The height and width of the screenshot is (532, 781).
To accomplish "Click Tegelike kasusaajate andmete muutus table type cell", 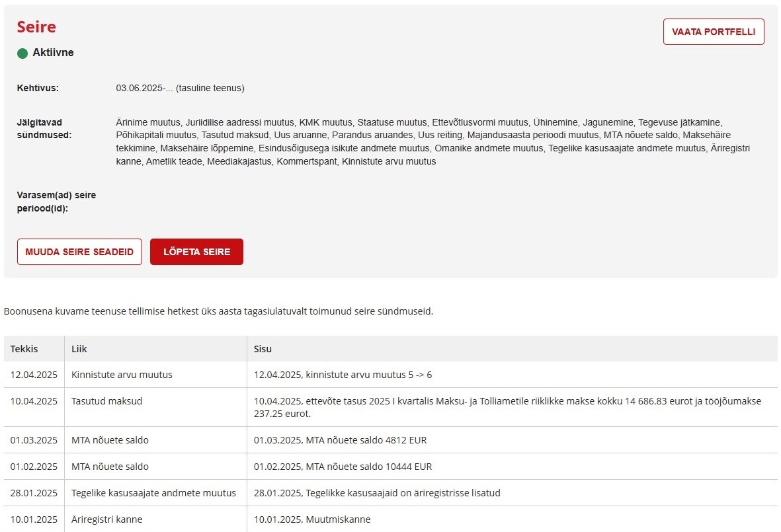I will (153, 493).
